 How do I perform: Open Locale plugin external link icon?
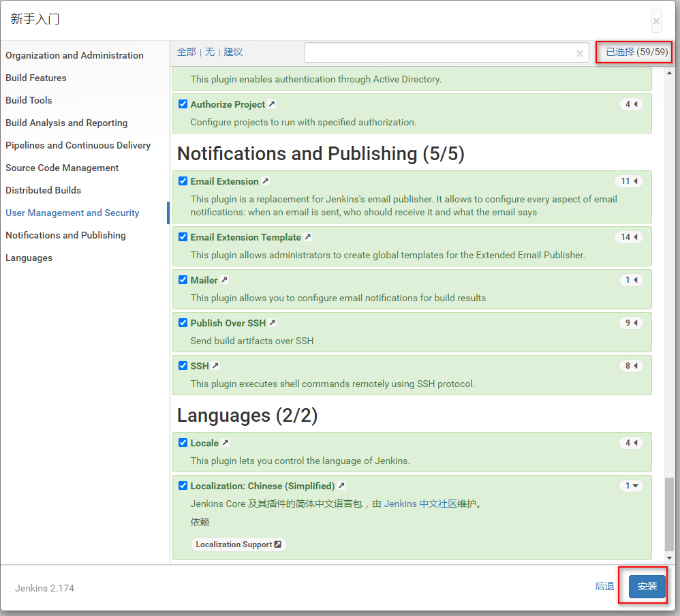(225, 443)
